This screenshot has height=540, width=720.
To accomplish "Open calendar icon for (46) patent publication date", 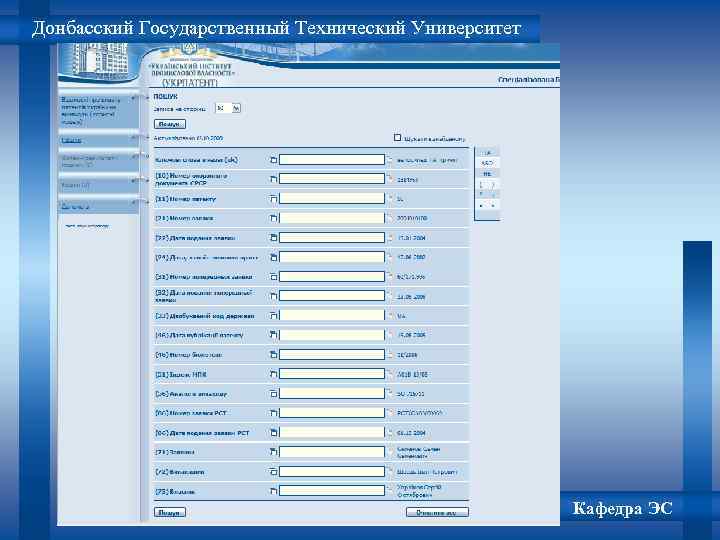I will (274, 335).
